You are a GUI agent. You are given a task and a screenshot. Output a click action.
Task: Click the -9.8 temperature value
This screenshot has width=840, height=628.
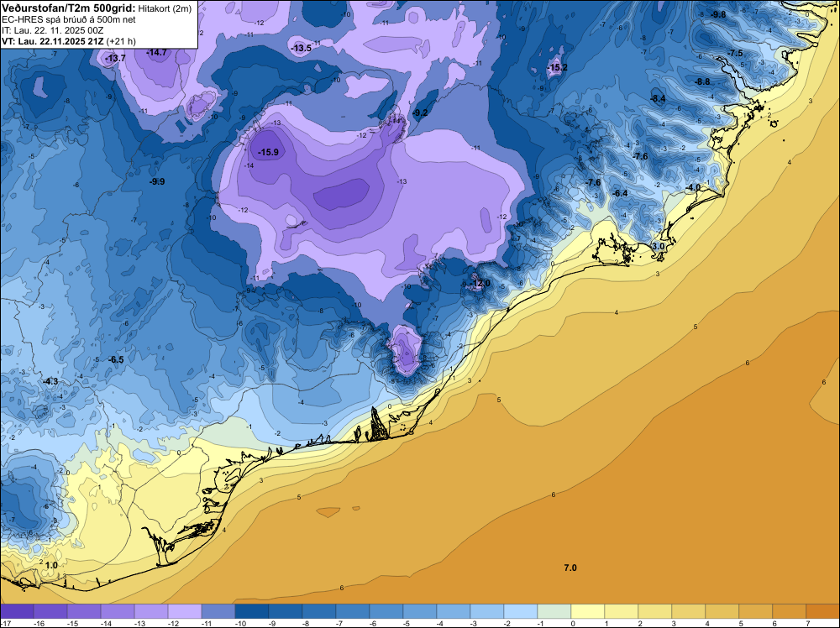tap(718, 14)
